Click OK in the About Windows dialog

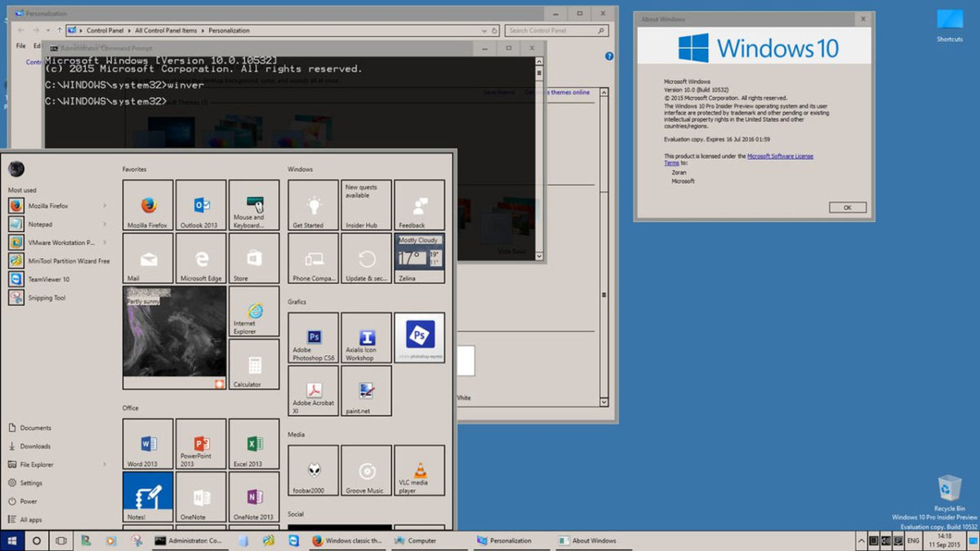click(846, 207)
